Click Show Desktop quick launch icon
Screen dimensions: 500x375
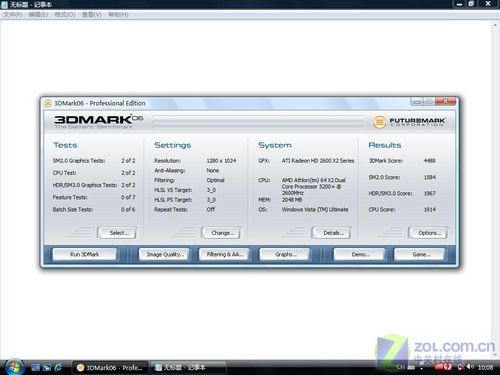tap(35, 367)
